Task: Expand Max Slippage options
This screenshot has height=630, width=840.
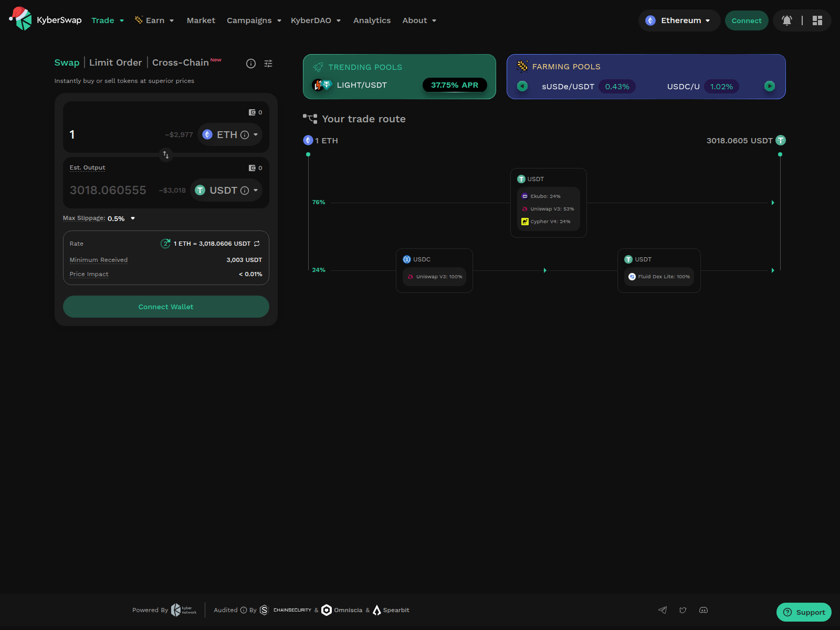Action: coord(133,218)
